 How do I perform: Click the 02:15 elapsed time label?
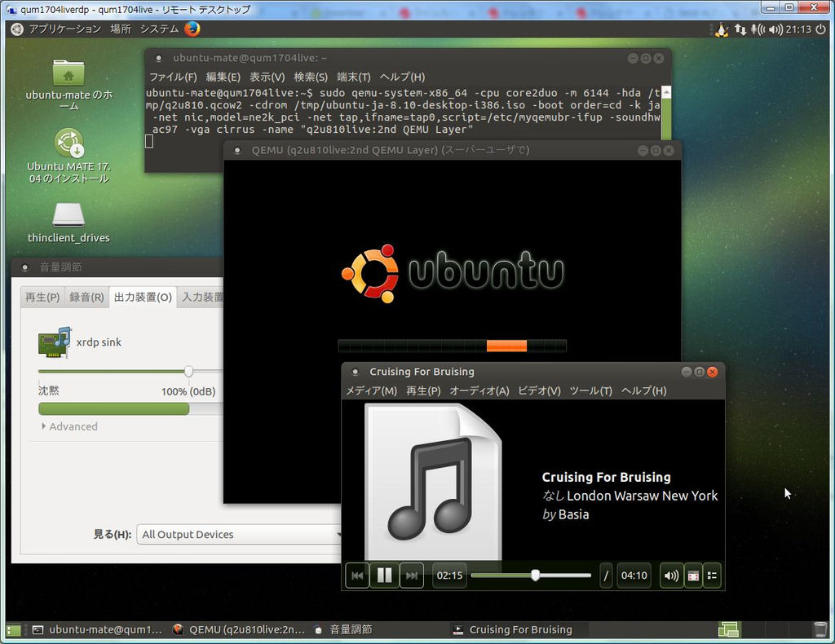(449, 576)
